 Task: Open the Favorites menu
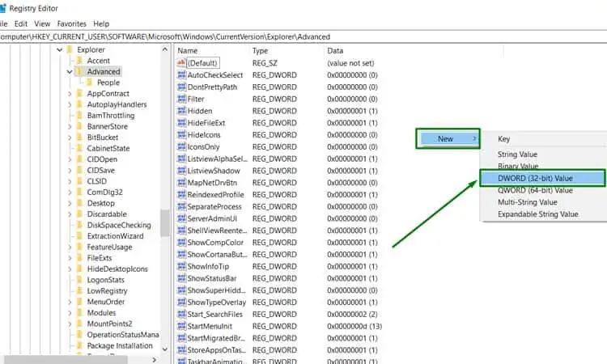pyautogui.click(x=71, y=23)
